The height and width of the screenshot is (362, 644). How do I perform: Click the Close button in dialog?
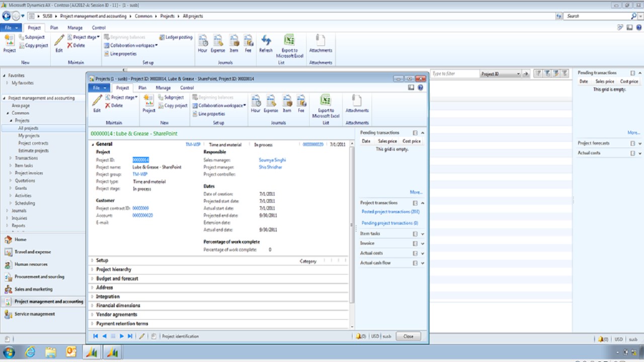click(x=408, y=336)
